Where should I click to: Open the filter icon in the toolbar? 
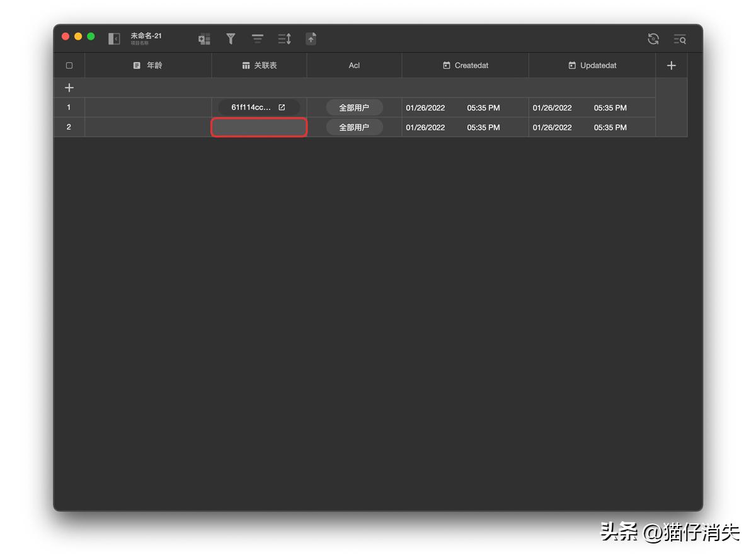231,38
